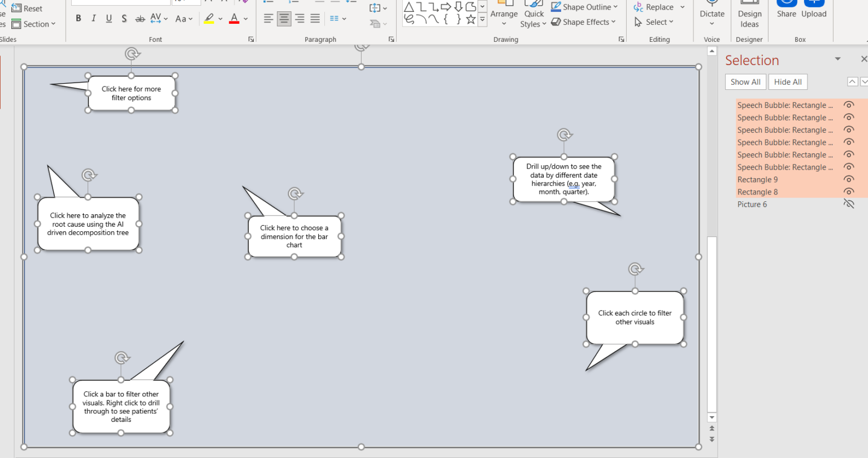Apply the yellow text highlight color
This screenshot has height=458, width=868.
209,19
